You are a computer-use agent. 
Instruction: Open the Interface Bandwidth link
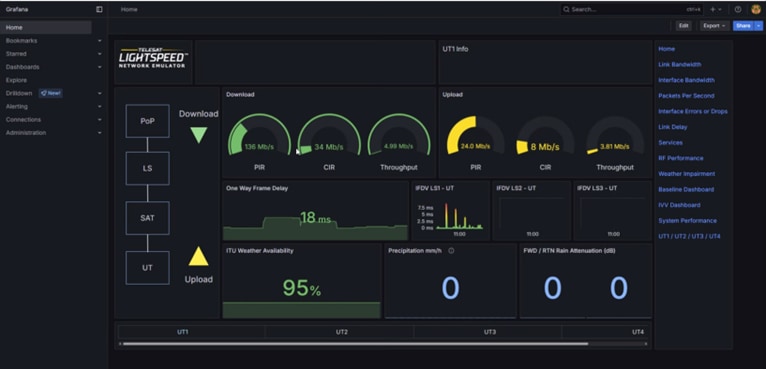click(x=686, y=80)
